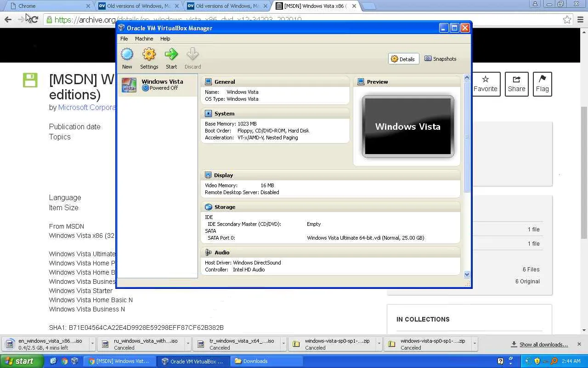Click the Windows Vista preview thumbnail
The width and height of the screenshot is (588, 368).
408,126
